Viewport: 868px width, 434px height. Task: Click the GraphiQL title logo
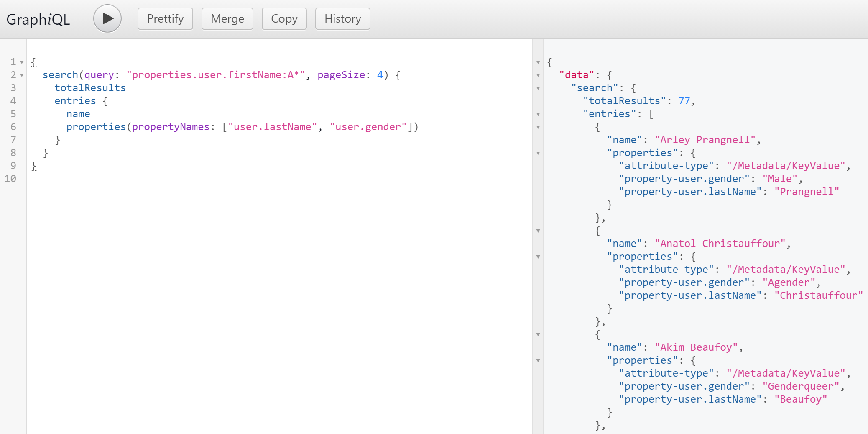(x=38, y=19)
